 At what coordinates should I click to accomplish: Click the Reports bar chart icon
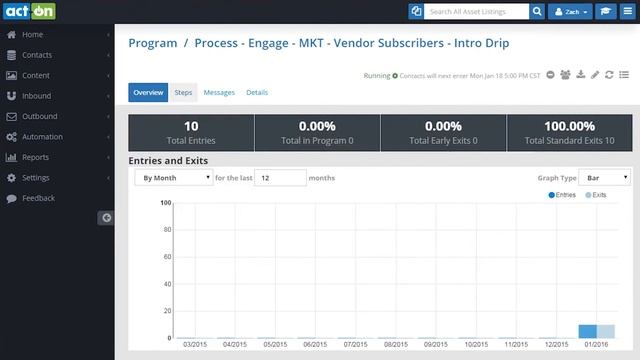(11, 157)
